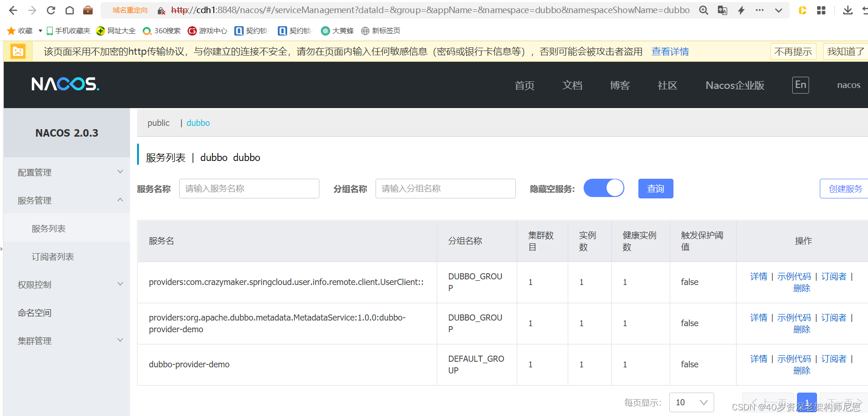Click 删除 for dubbo-provider-demo row
The height and width of the screenshot is (416, 868).
[x=802, y=371]
